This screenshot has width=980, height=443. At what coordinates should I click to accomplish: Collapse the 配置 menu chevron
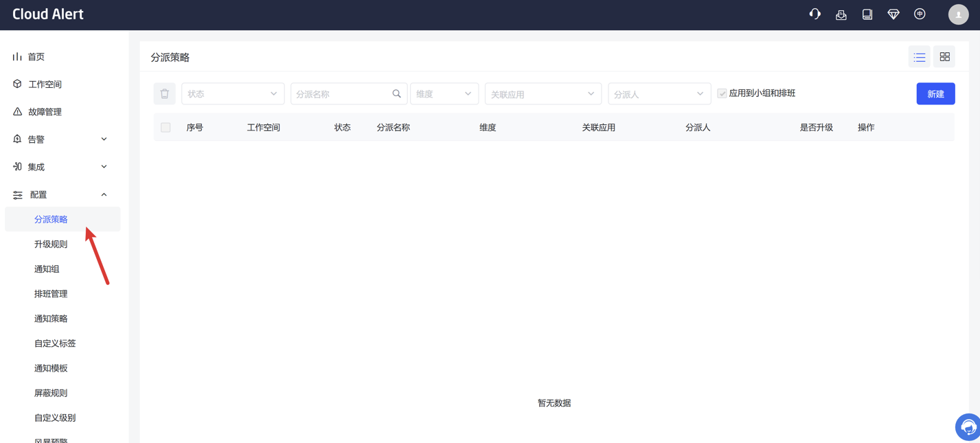(104, 195)
